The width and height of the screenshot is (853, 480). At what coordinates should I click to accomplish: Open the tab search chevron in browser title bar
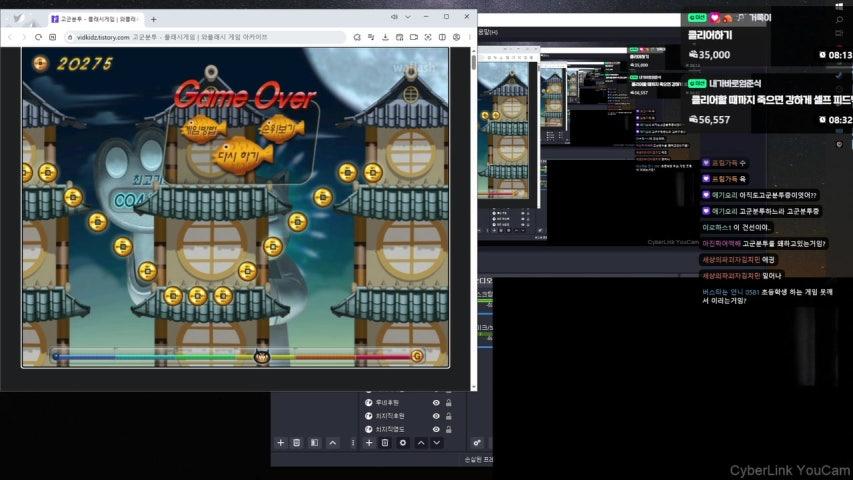[x=408, y=17]
